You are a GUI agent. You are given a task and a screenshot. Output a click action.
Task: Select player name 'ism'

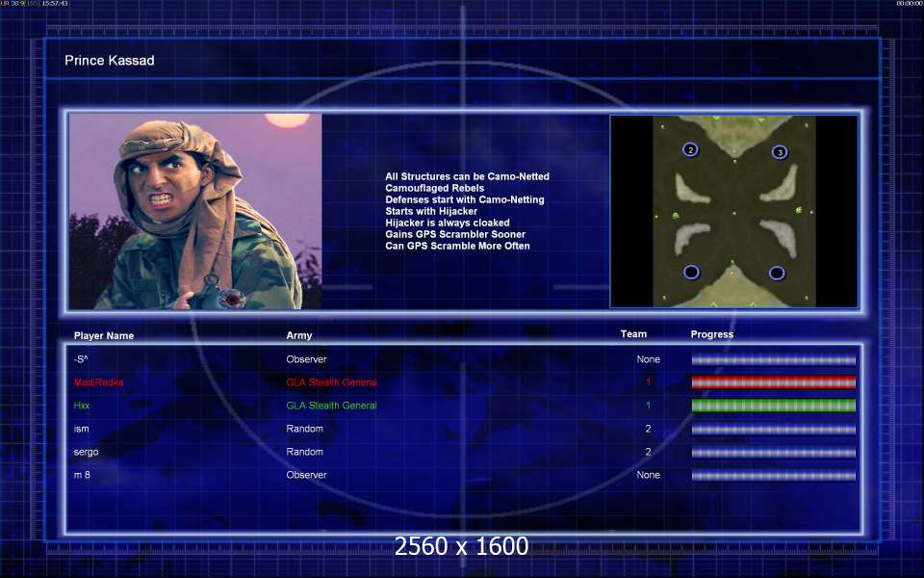tap(81, 429)
